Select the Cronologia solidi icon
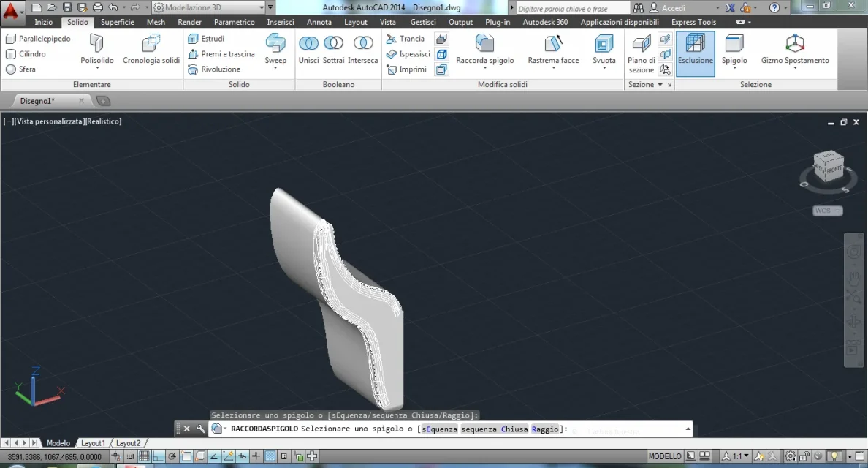 [x=151, y=44]
